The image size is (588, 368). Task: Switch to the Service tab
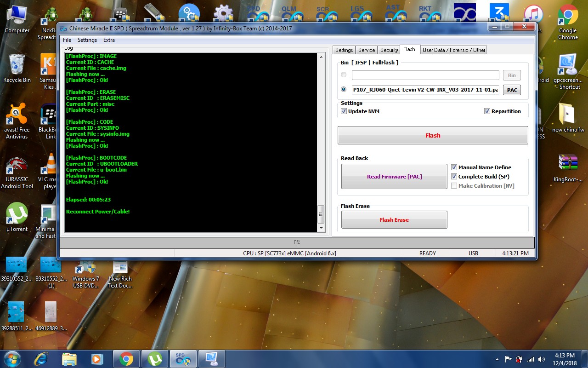367,50
